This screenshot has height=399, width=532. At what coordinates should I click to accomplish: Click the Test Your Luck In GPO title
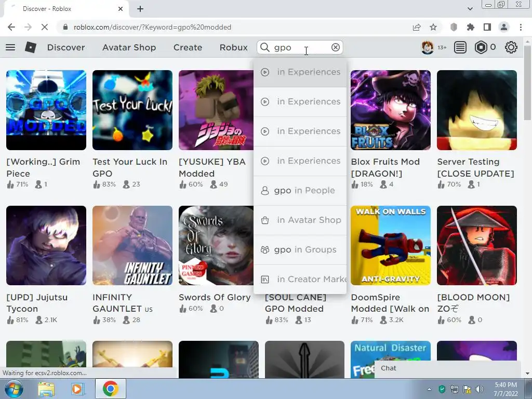pos(130,168)
